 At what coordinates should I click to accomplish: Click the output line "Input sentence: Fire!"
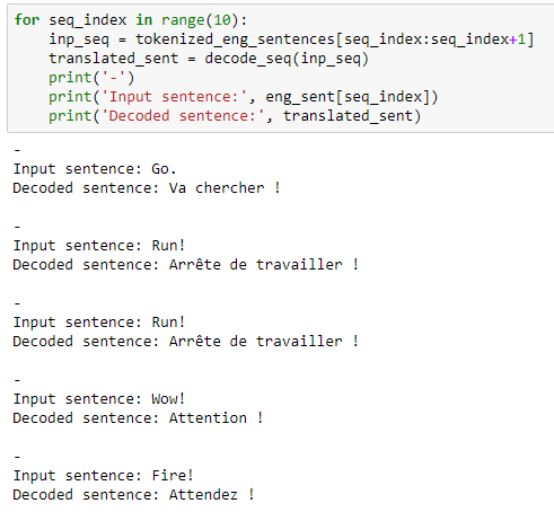click(103, 476)
